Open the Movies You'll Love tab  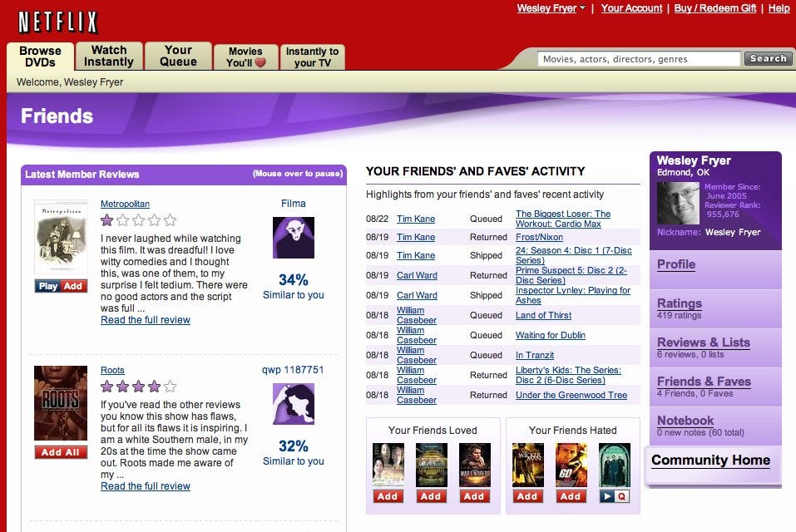click(x=245, y=57)
